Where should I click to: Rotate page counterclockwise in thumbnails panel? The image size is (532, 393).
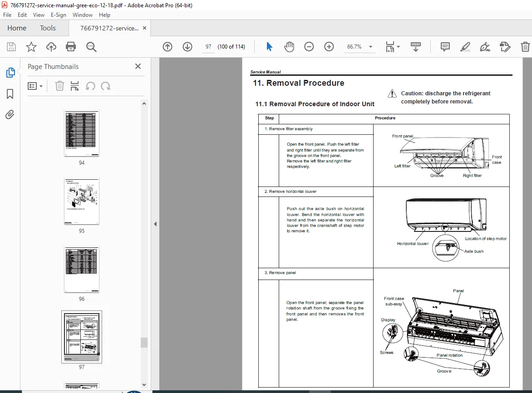[90, 86]
